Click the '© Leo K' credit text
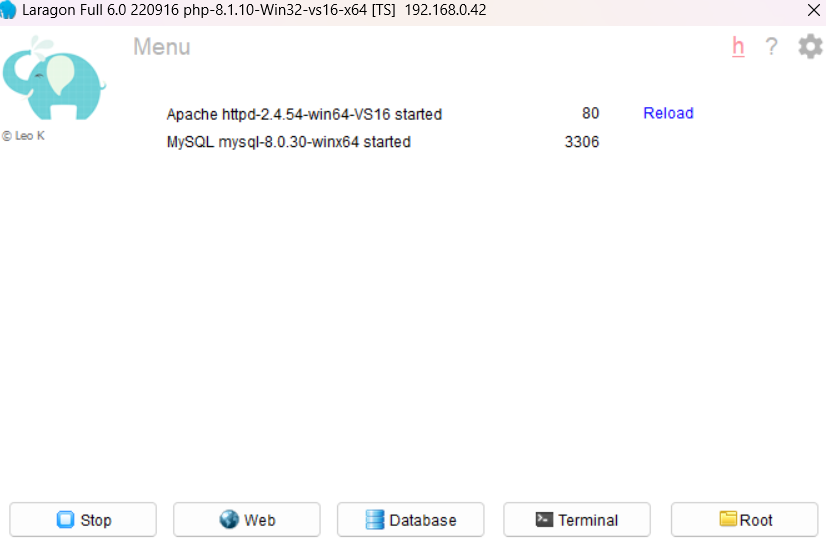The width and height of the screenshot is (826, 549). point(23,136)
